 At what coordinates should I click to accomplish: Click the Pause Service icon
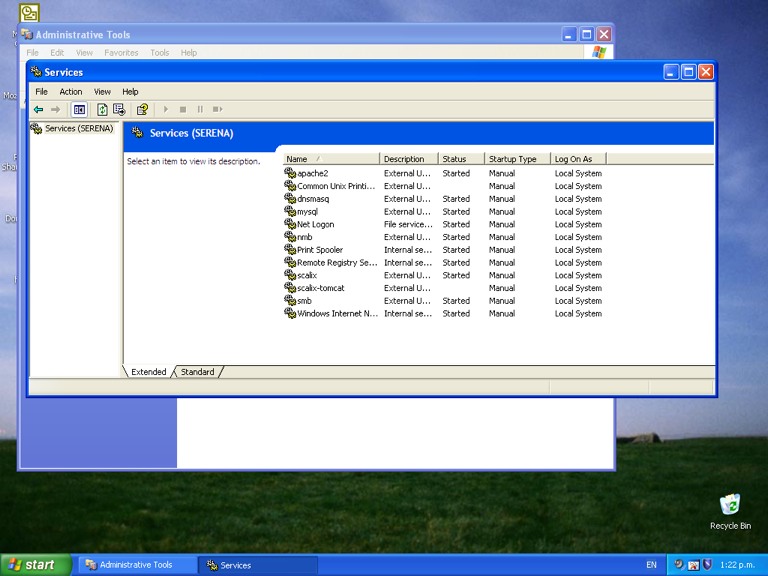[x=200, y=109]
